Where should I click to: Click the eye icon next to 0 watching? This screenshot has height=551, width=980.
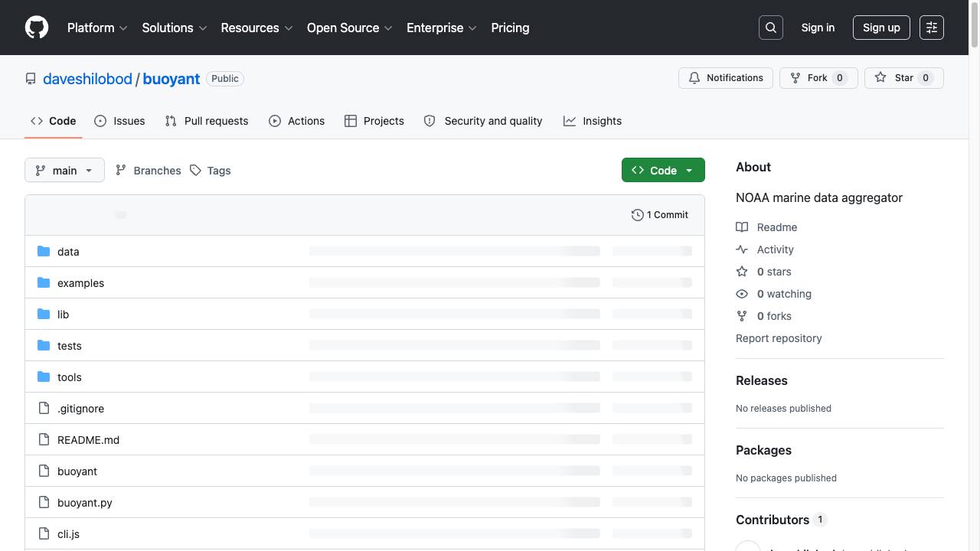click(742, 294)
